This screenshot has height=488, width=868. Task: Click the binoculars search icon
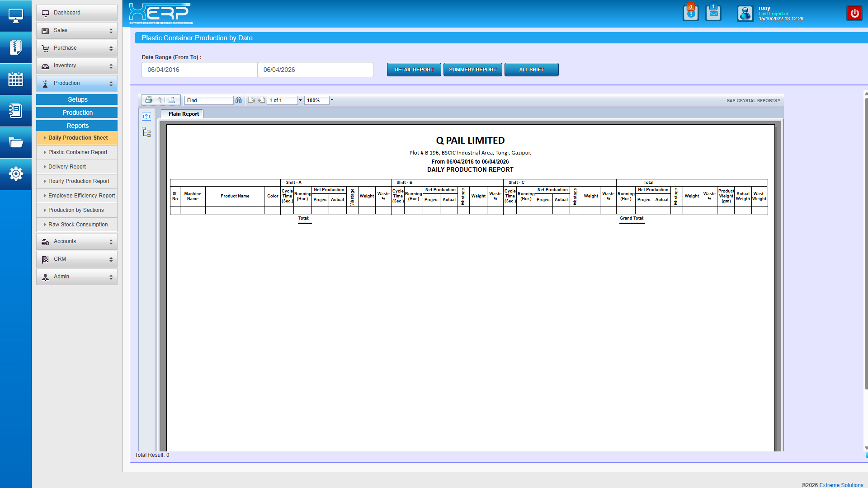click(239, 100)
